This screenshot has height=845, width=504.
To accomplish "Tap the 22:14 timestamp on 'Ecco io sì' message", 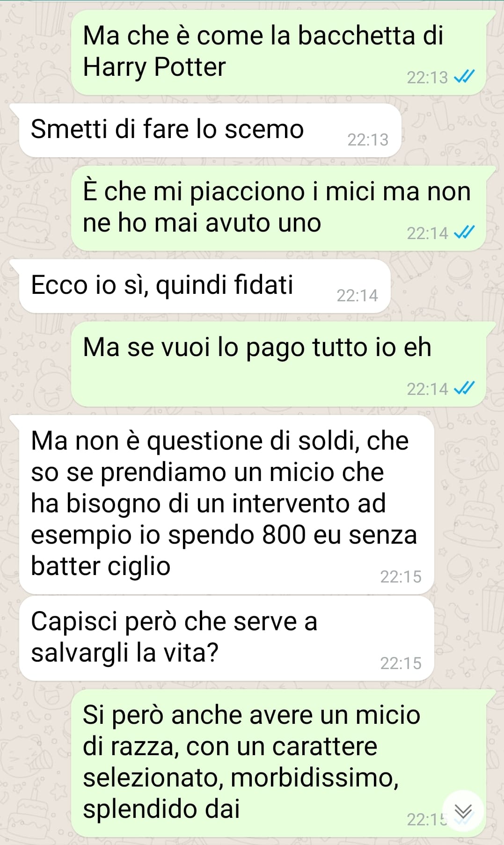I will click(357, 295).
